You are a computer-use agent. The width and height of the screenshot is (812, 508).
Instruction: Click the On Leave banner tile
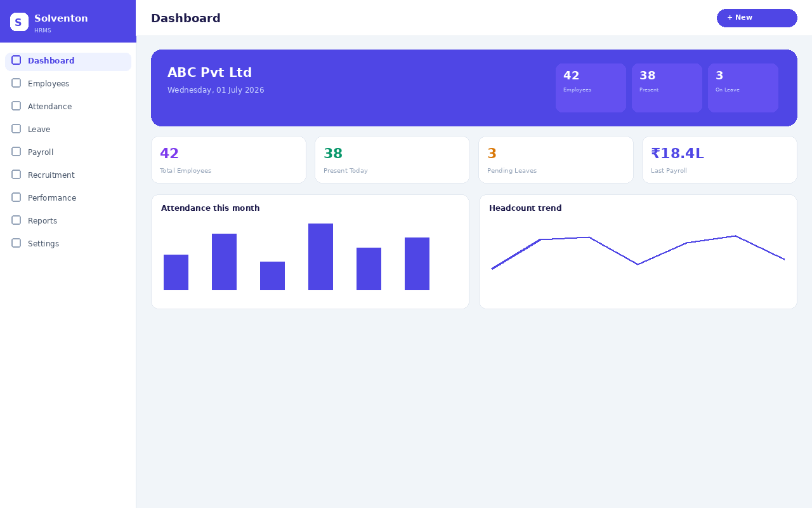[x=743, y=88]
